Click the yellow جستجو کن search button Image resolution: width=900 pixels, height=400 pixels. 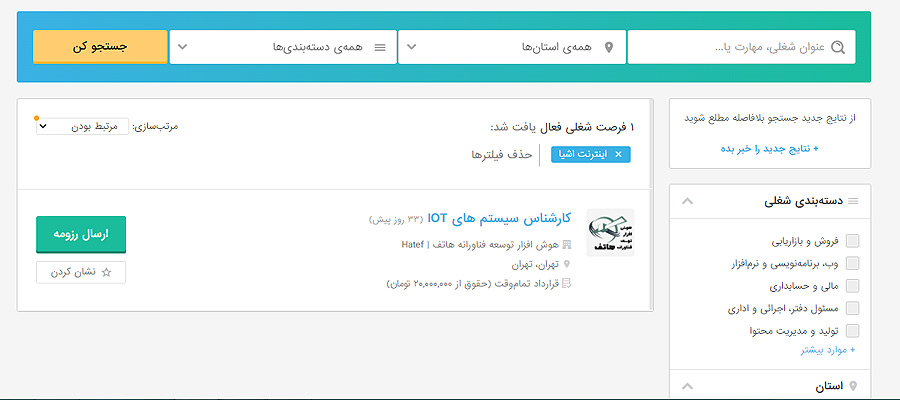(x=100, y=47)
